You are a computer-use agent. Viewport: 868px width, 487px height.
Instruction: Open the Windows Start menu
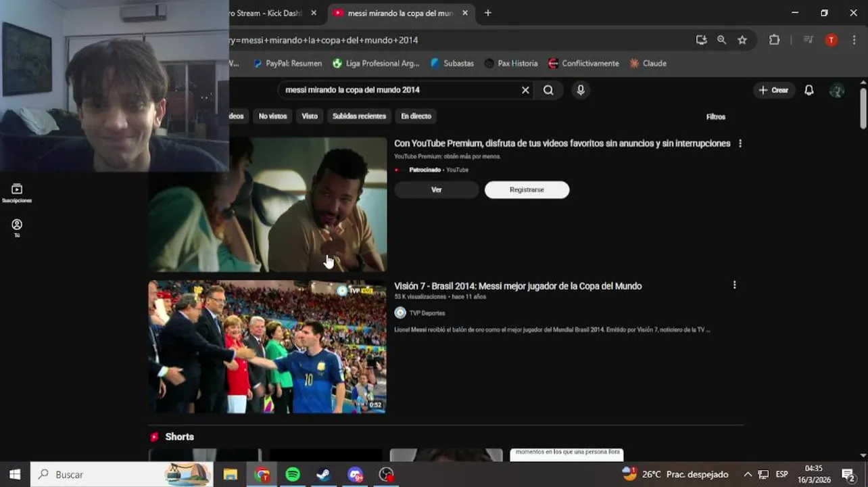click(15, 474)
